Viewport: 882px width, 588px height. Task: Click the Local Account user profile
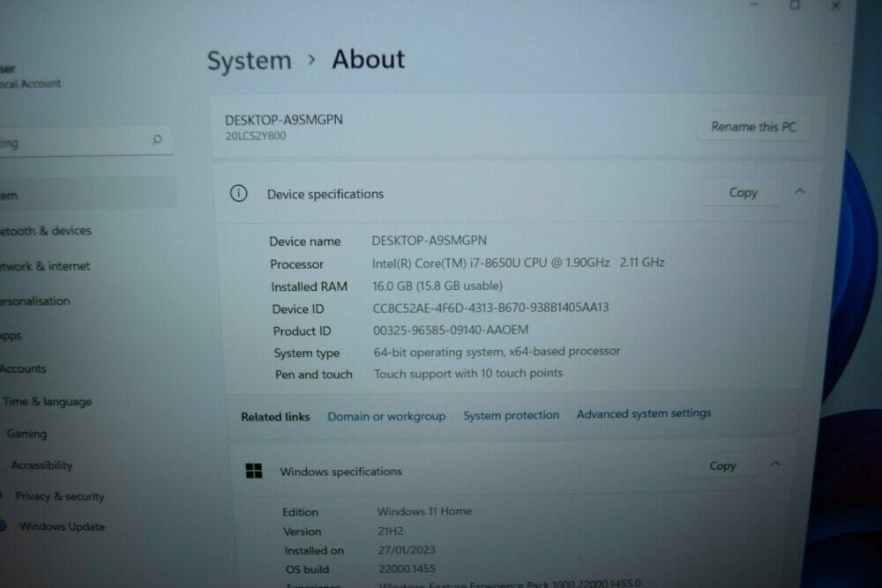click(30, 77)
